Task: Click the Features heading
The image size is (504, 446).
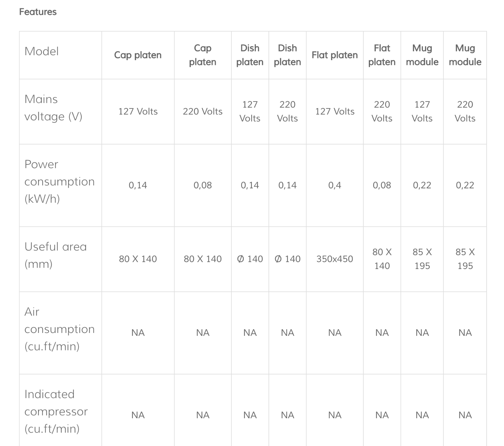Action: click(x=38, y=12)
